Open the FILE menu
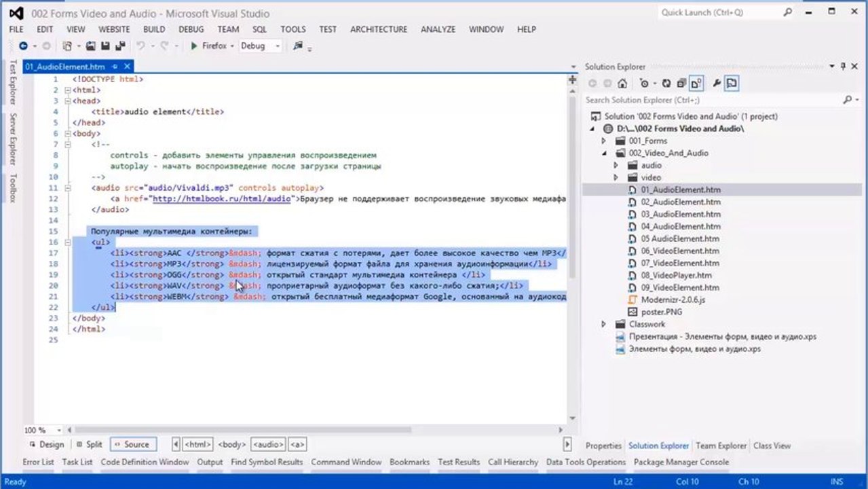 point(16,29)
